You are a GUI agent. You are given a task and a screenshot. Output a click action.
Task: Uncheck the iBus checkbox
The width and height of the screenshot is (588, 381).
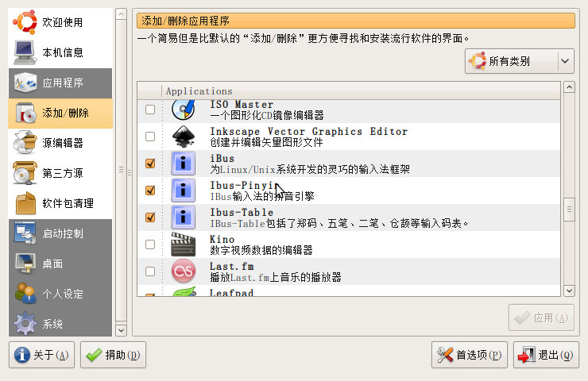[x=150, y=164]
